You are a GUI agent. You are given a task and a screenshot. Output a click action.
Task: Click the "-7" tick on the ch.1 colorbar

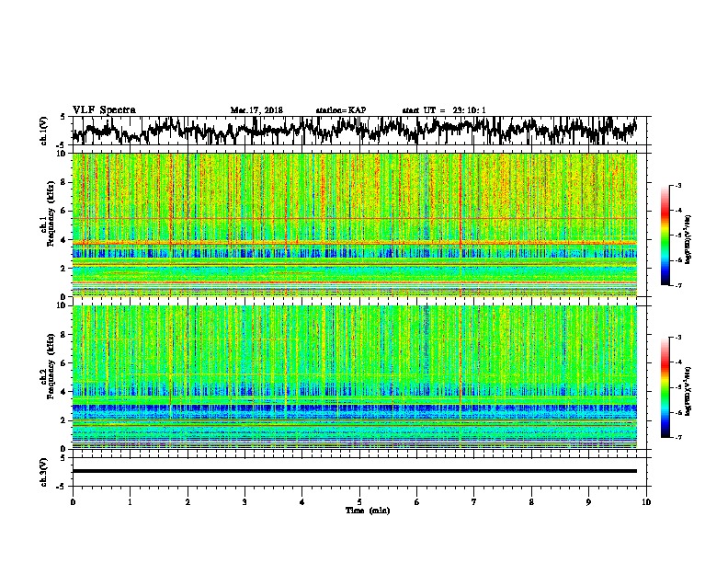[x=677, y=285]
